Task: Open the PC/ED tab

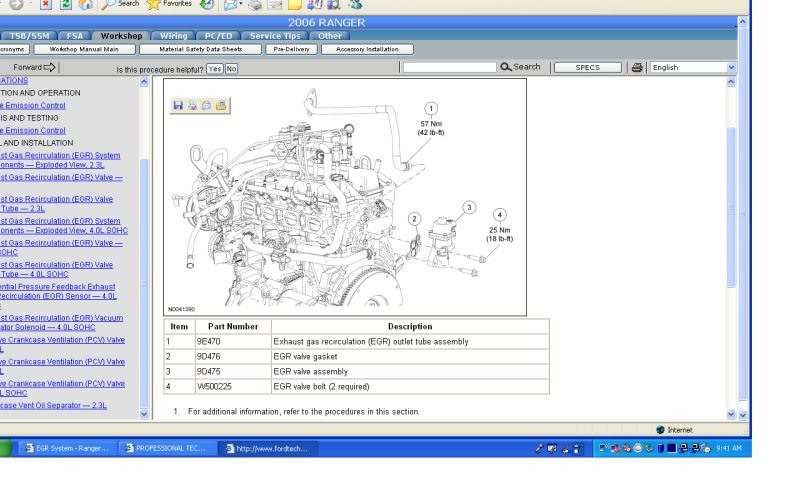Action: point(218,36)
